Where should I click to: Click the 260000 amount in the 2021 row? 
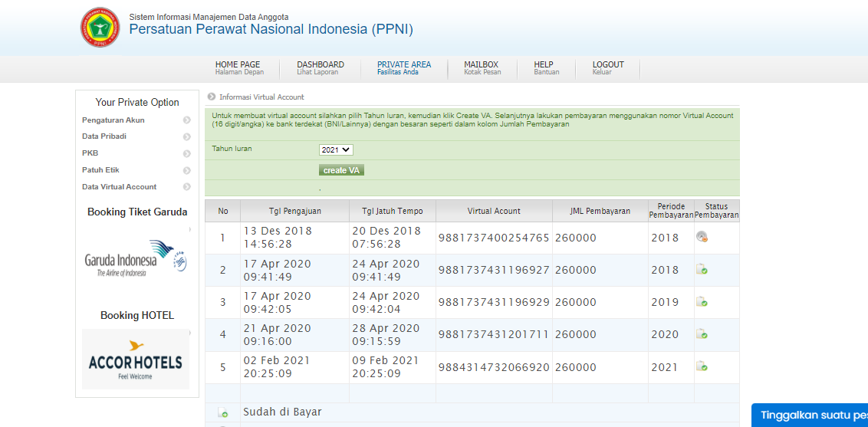[x=576, y=366]
